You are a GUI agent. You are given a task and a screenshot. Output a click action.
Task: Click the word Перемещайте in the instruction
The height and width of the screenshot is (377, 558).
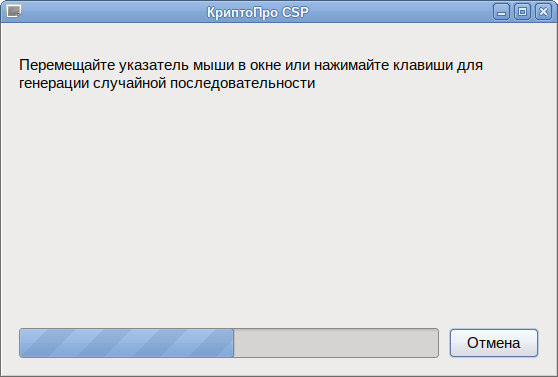pyautogui.click(x=67, y=65)
